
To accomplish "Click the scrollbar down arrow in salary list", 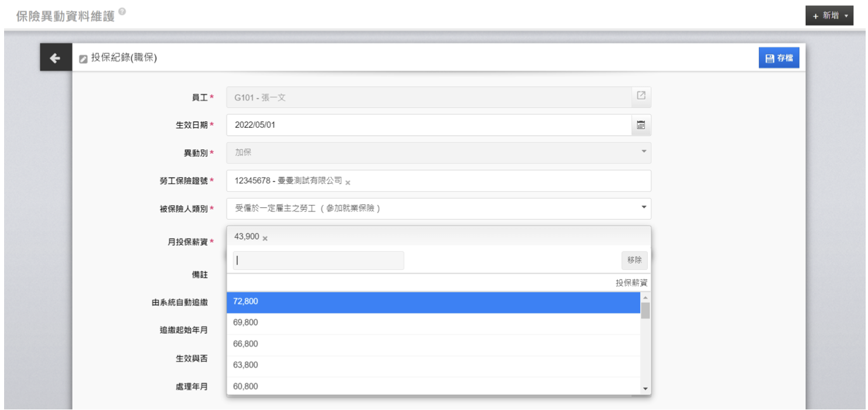I will click(x=645, y=388).
